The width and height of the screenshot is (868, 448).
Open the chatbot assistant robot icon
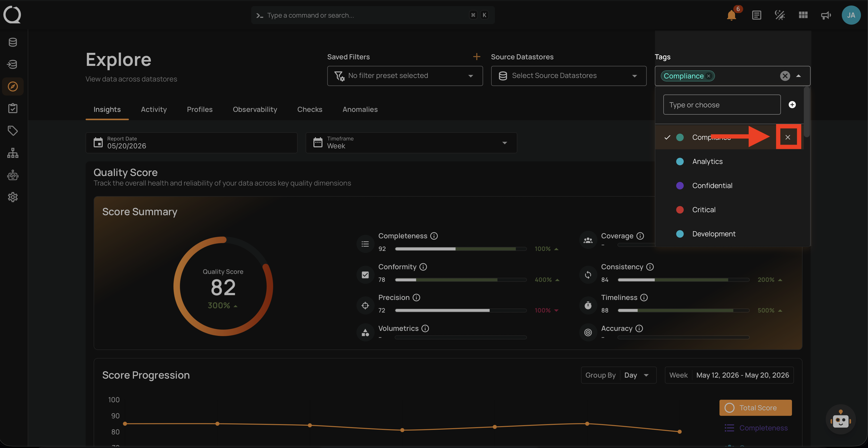840,419
